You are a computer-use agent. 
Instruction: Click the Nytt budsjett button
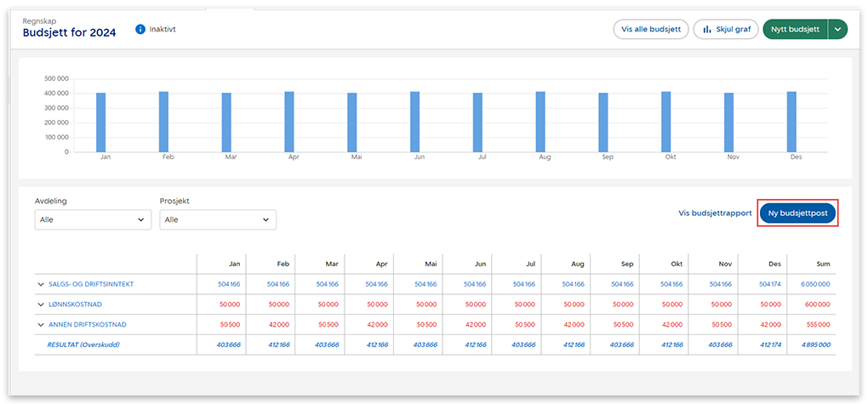(795, 30)
